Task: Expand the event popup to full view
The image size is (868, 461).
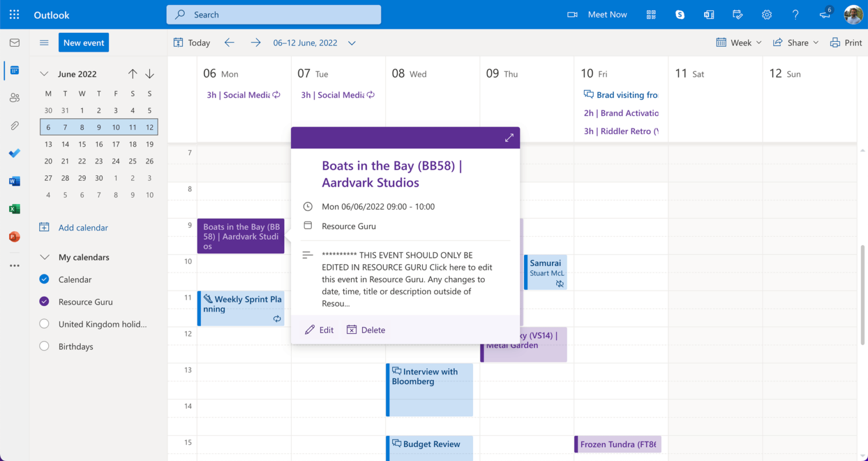Action: coord(509,138)
